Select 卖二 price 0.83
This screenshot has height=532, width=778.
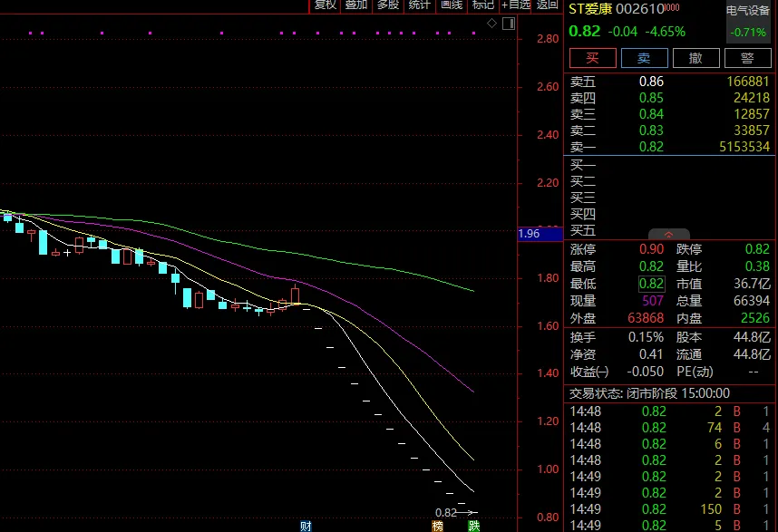pos(651,131)
